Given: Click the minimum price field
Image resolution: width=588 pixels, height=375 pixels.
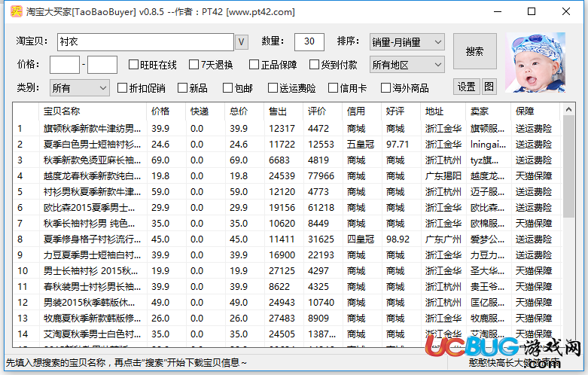Looking at the screenshot, I should click(x=65, y=65).
